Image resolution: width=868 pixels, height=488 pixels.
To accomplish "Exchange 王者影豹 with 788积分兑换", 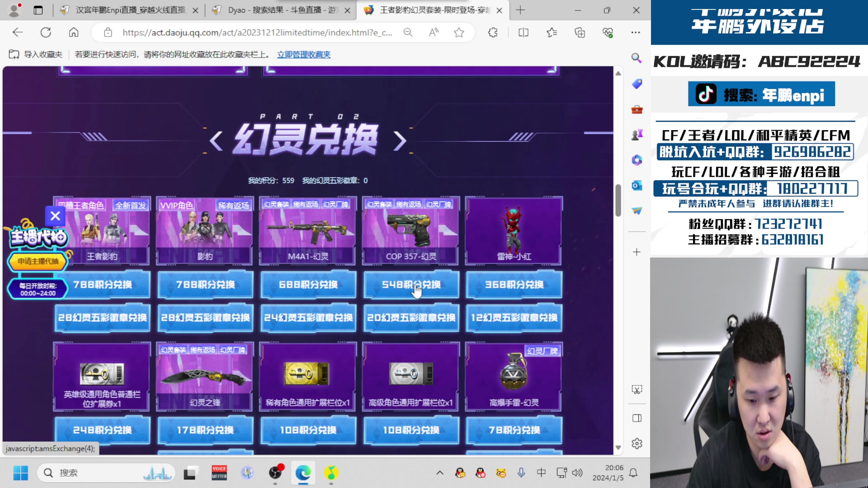I will click(103, 284).
